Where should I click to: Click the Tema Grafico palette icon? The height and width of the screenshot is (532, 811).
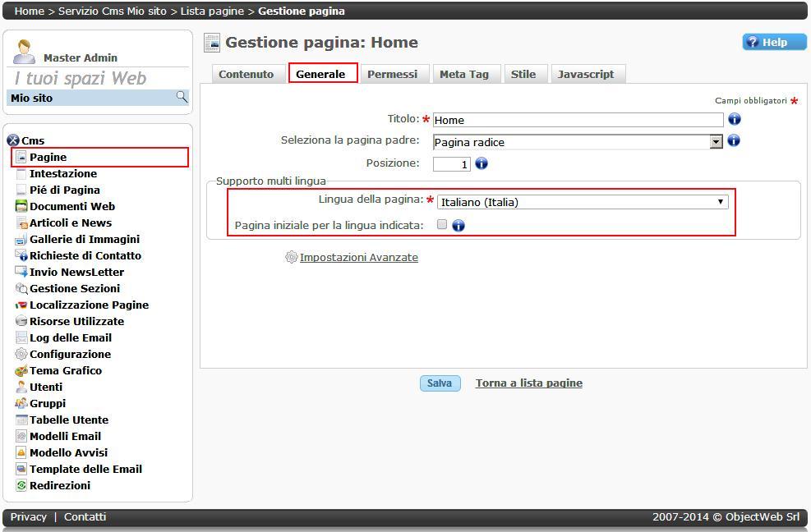pos(21,370)
